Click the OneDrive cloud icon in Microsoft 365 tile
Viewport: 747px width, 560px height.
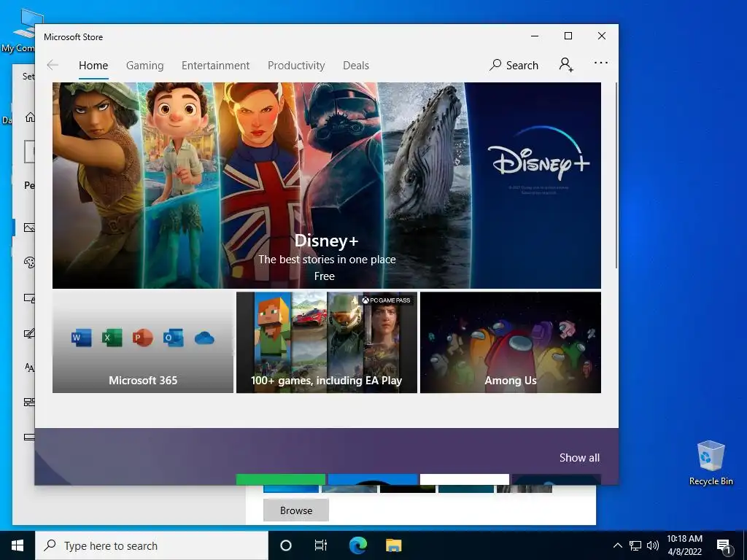tap(204, 338)
